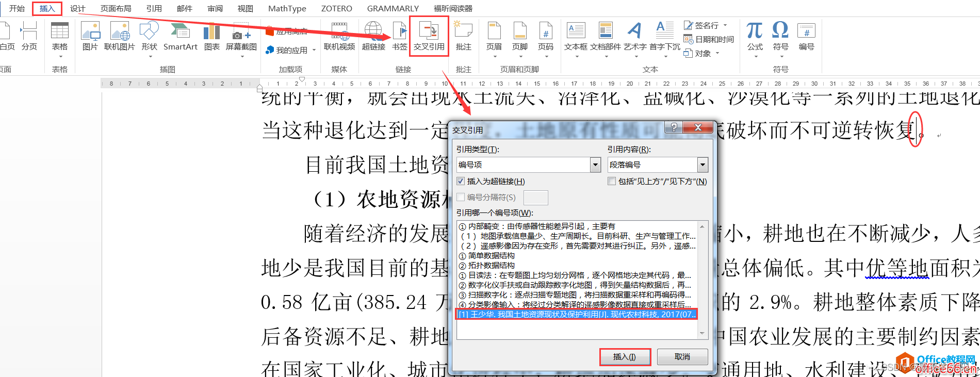
Task: Open the MathType tab
Action: 287,8
